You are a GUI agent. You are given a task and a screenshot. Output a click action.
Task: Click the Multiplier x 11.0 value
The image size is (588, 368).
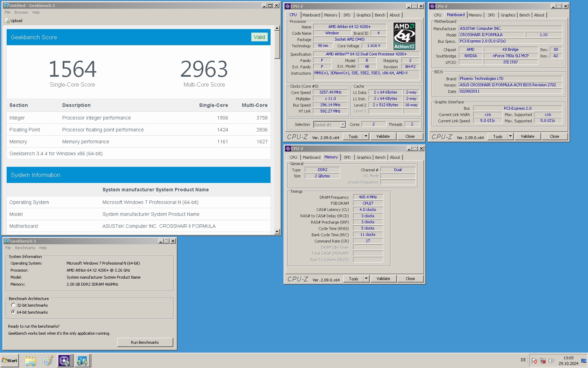(x=330, y=99)
